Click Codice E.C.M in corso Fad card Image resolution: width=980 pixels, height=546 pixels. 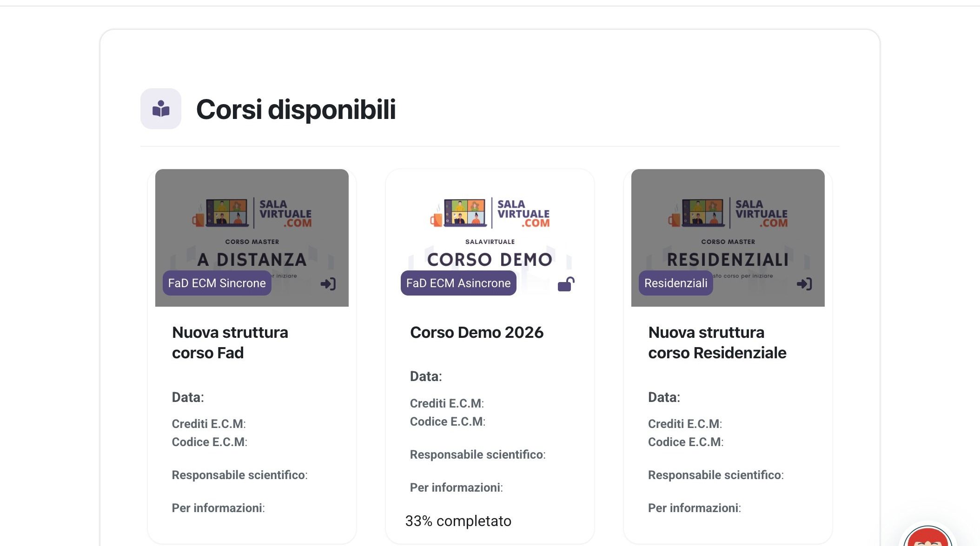pos(210,442)
